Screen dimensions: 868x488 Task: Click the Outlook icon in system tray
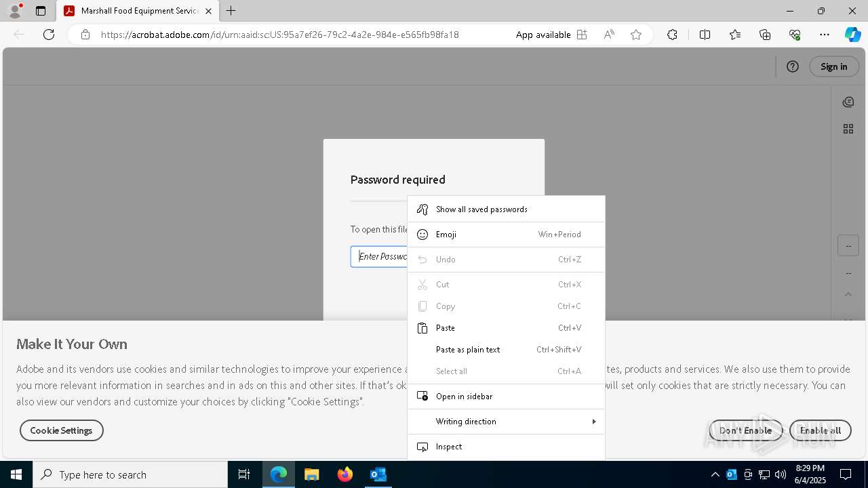tap(731, 474)
